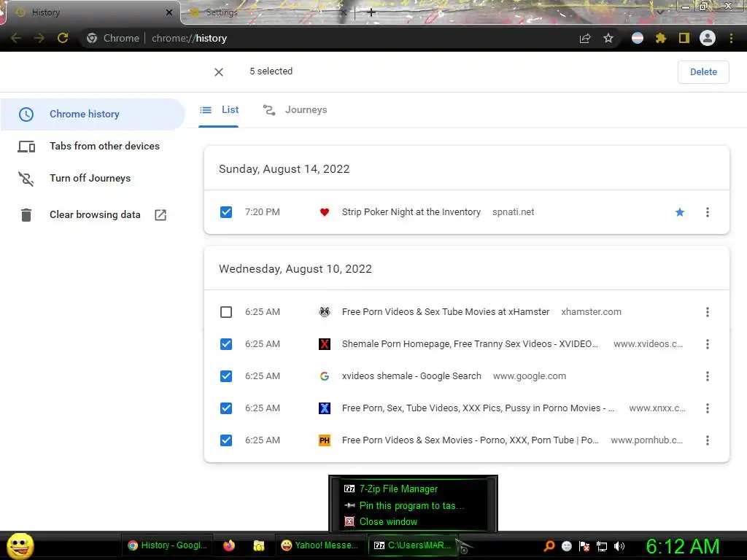Close the History tab
Image resolution: width=747 pixels, height=560 pixels.
(169, 13)
